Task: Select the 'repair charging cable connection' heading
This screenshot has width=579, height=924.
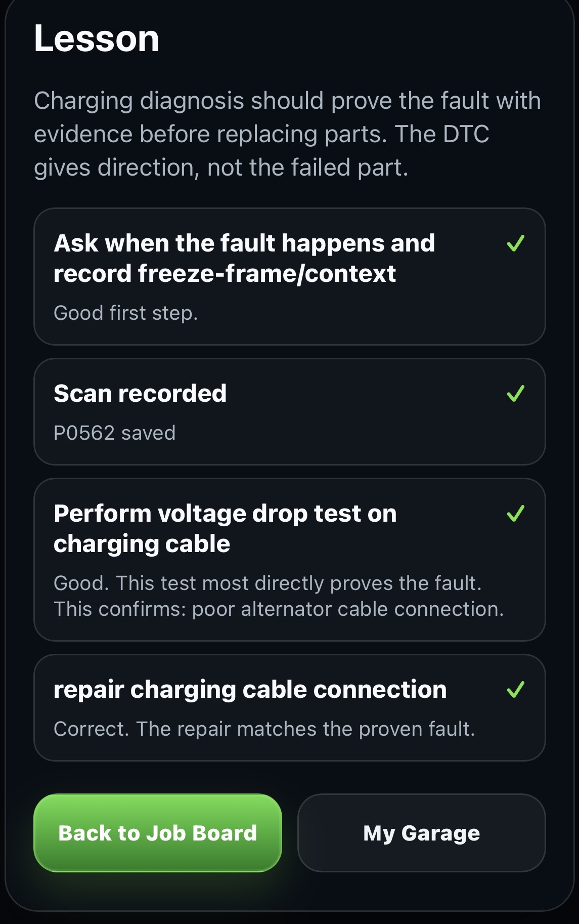Action: point(250,689)
